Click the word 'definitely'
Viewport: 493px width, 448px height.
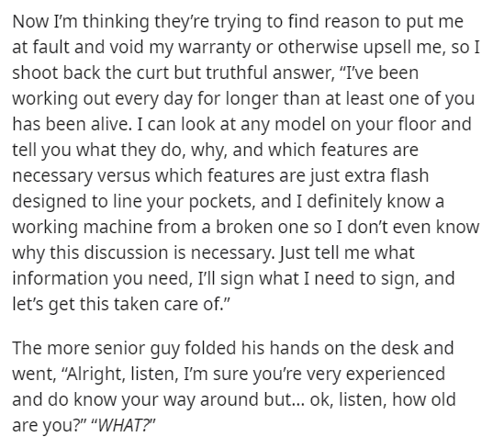click(x=344, y=201)
